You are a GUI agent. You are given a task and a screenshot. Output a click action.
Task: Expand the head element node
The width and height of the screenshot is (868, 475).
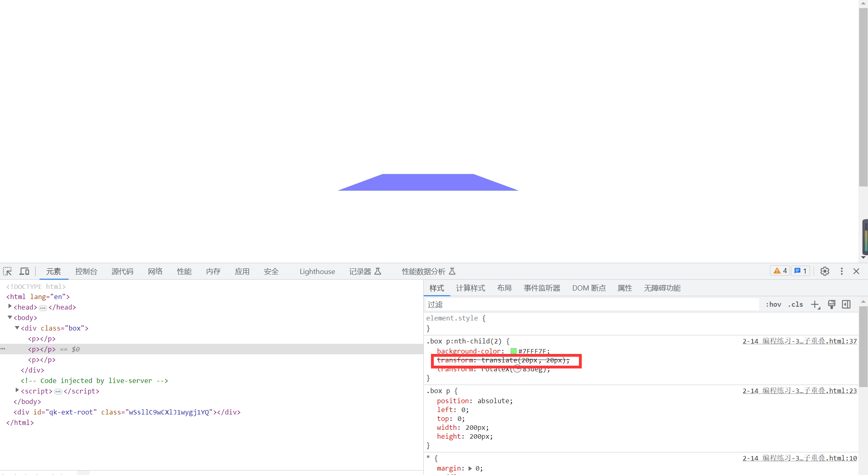click(x=10, y=307)
